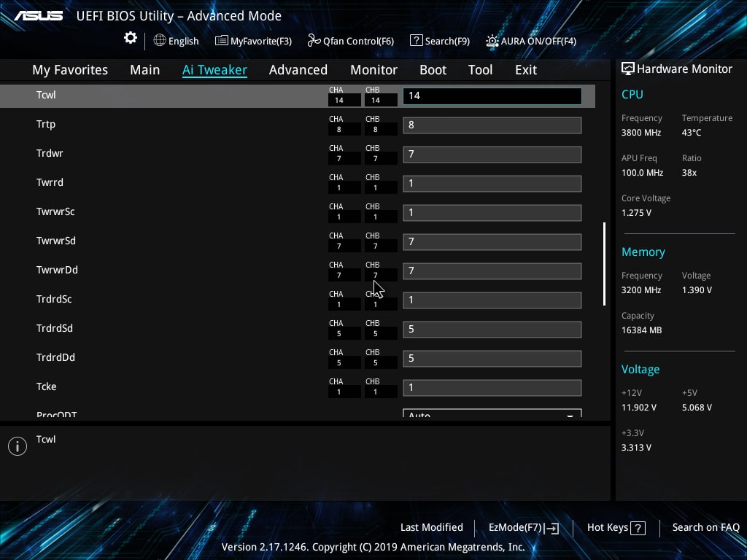Click the Trdwr value input field
The image size is (747, 560).
pyautogui.click(x=492, y=155)
